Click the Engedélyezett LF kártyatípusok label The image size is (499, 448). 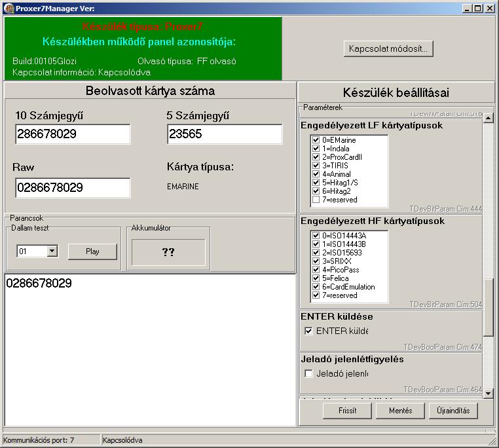click(371, 126)
